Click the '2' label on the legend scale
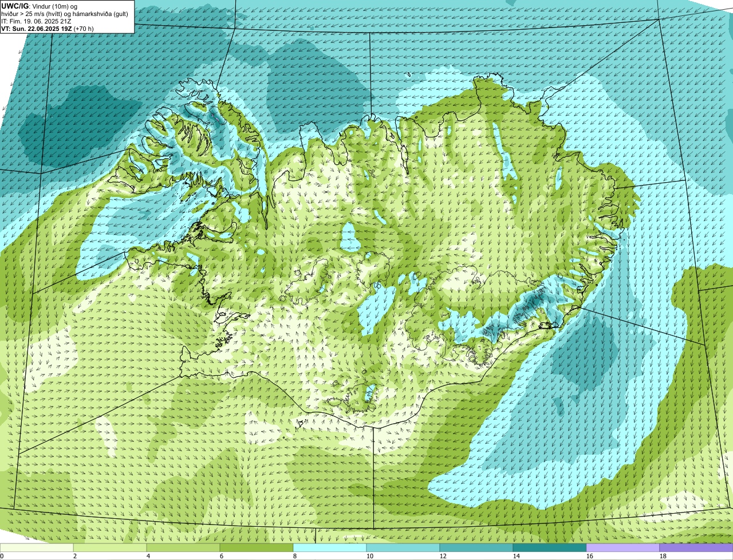733x560 pixels. coord(75,556)
